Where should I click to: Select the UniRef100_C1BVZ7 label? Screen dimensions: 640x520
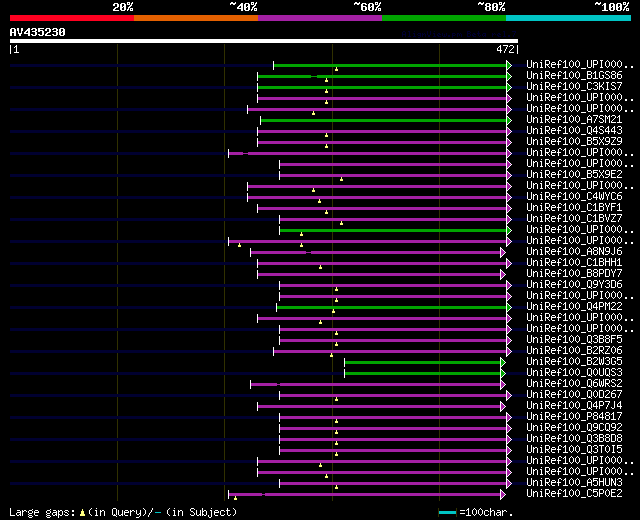tap(574, 219)
